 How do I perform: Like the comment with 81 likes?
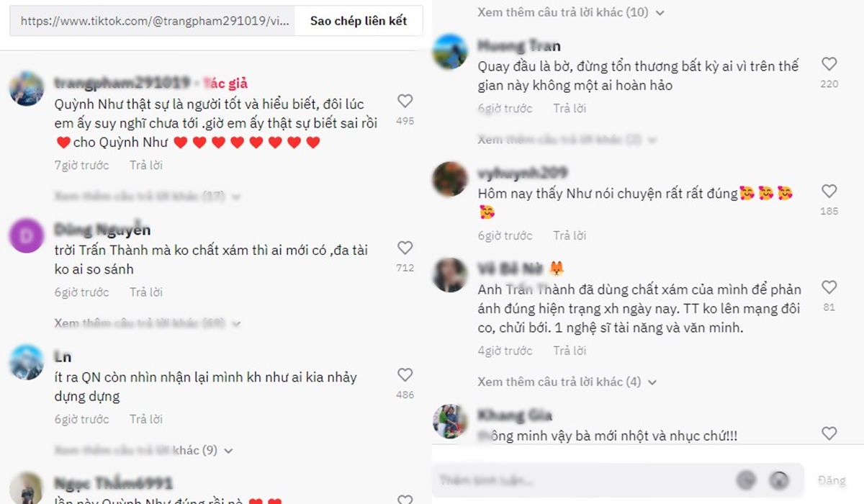click(829, 288)
